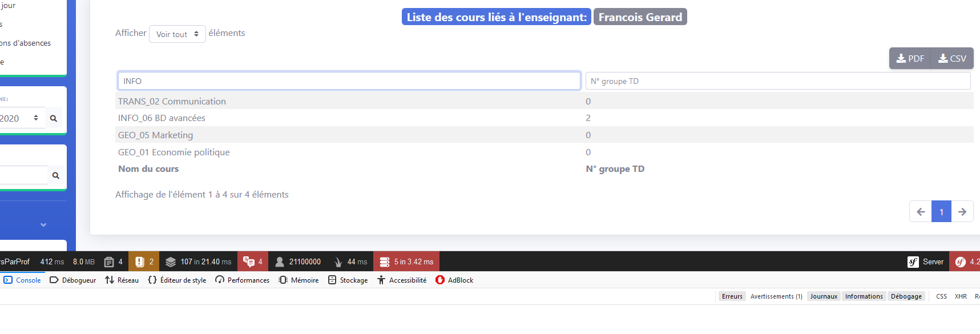
Task: Toggle the Journaux console filter
Action: pos(824,296)
